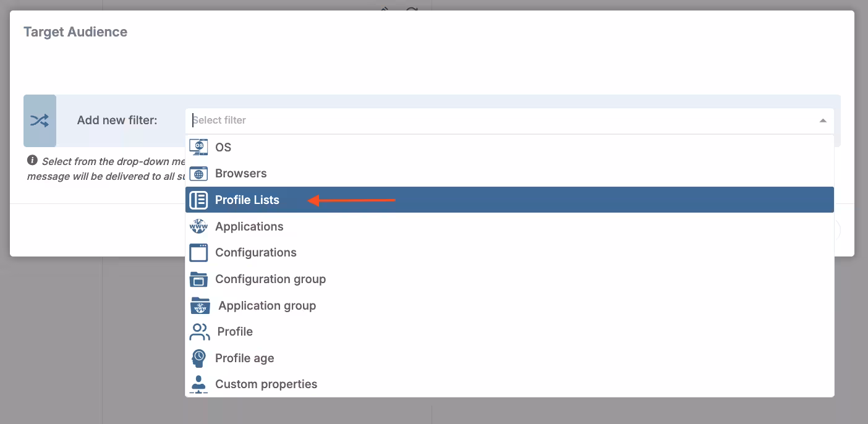Select the highlighted Profile Lists option

[247, 200]
